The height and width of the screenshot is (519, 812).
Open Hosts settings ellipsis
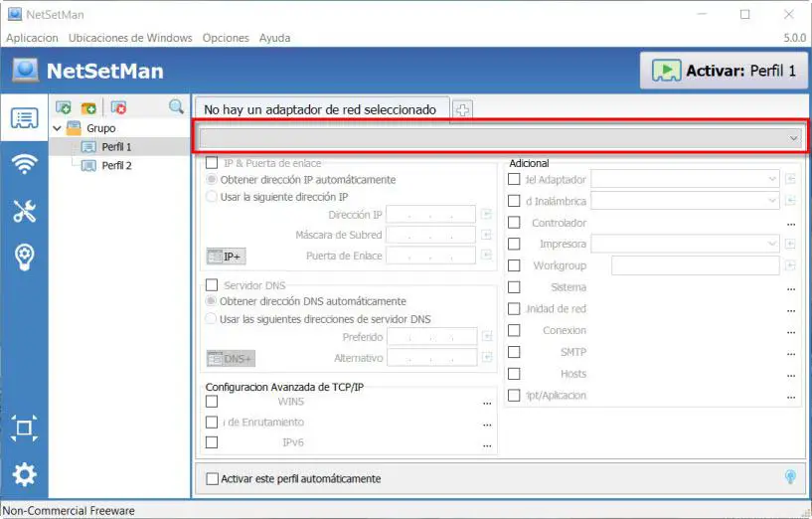pyautogui.click(x=791, y=376)
